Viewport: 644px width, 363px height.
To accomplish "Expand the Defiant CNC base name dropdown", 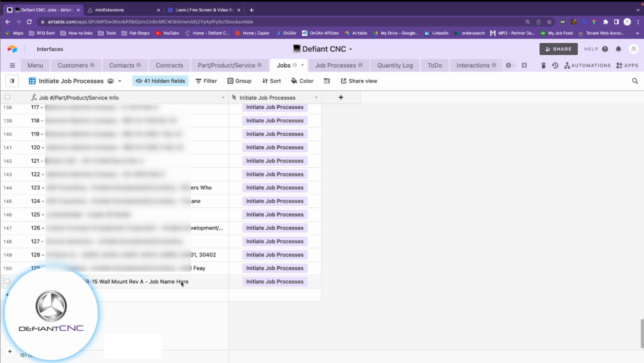I will (350, 49).
